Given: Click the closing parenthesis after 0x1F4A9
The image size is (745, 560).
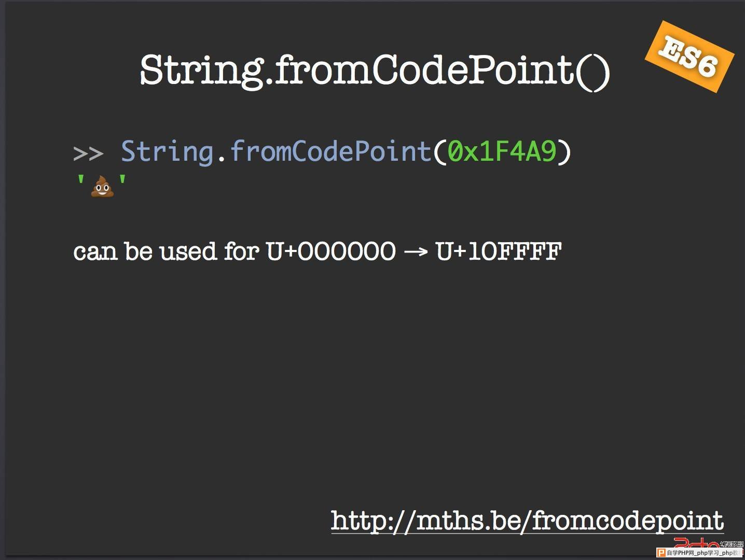Looking at the screenshot, I should pos(564,152).
